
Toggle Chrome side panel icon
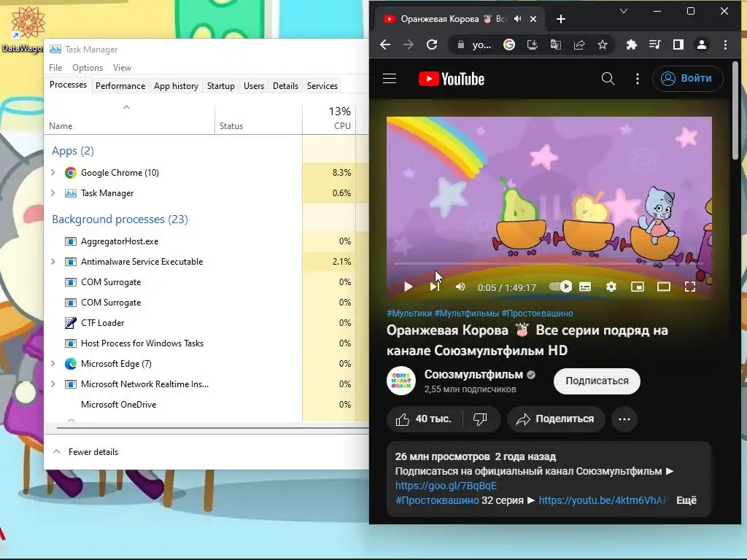click(678, 44)
